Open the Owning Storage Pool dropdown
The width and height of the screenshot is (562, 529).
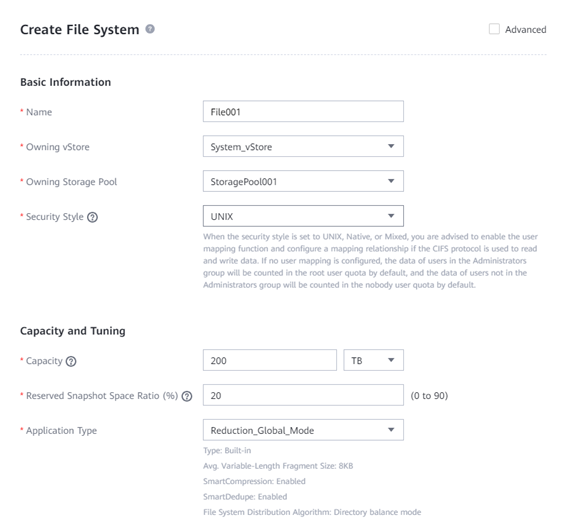303,181
